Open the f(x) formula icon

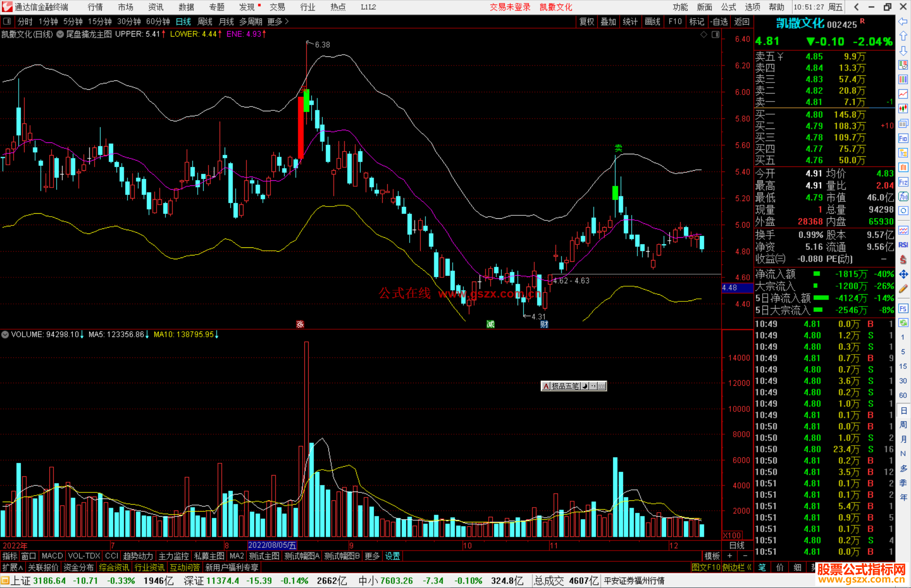[x=903, y=196]
